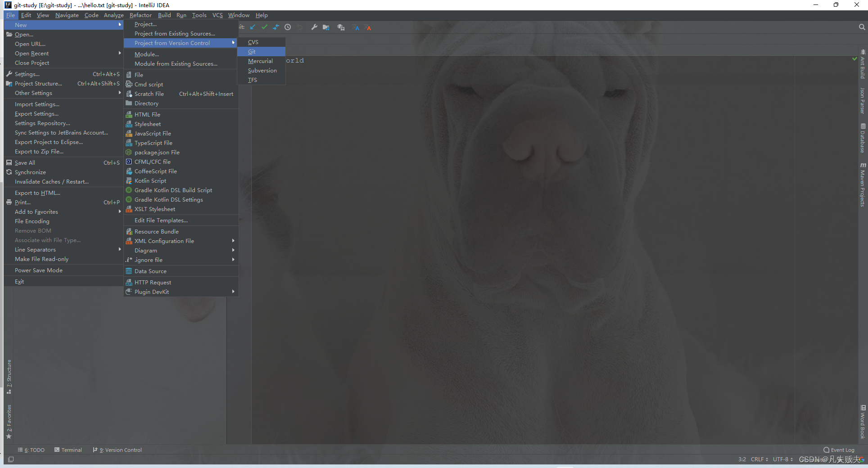Viewport: 868px width, 468px height.
Task: Open the Version Control tool window
Action: coord(118,450)
